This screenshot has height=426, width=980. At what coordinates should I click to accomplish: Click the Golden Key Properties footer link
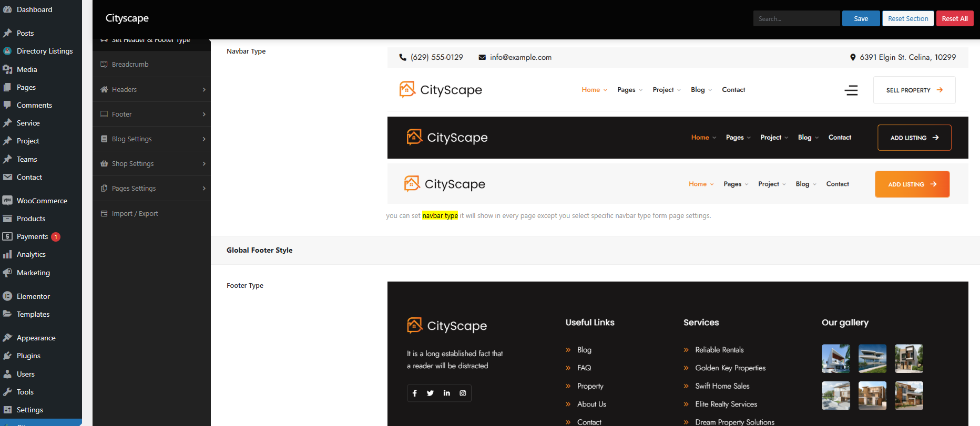tap(730, 368)
